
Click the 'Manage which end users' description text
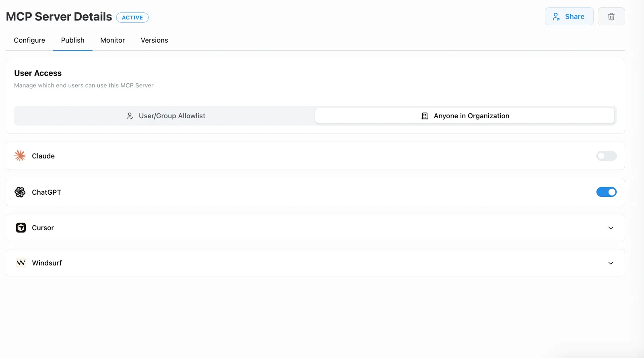click(84, 85)
